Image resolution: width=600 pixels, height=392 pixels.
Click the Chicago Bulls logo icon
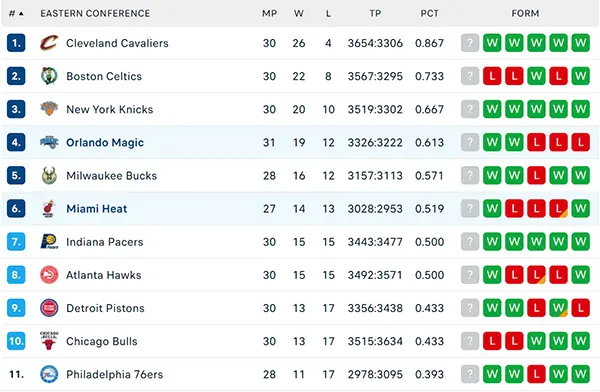pyautogui.click(x=49, y=341)
